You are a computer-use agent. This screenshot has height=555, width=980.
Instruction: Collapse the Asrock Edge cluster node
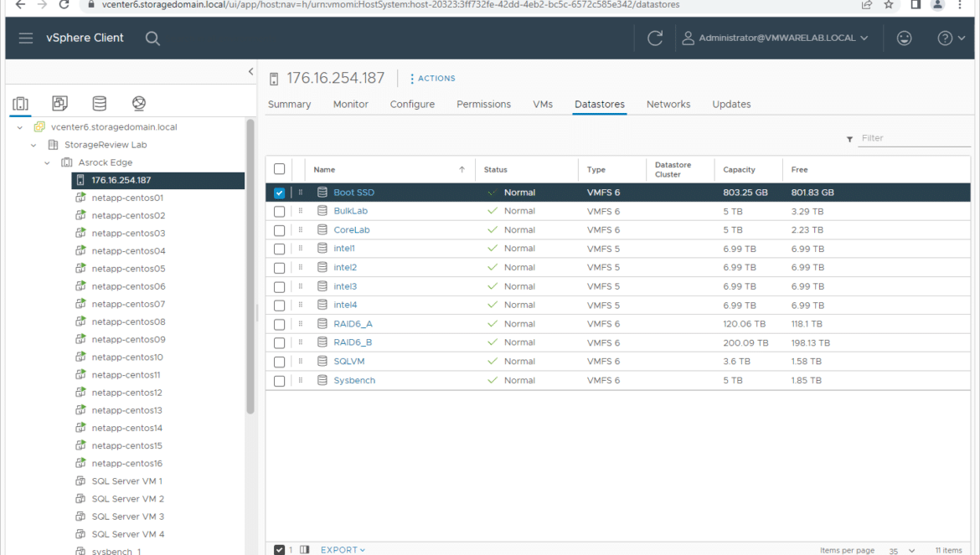click(x=48, y=163)
